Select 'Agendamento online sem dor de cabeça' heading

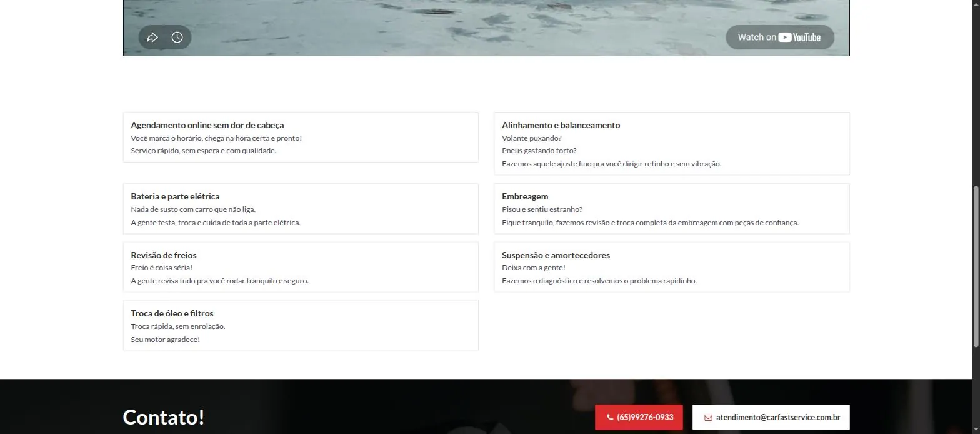click(207, 125)
